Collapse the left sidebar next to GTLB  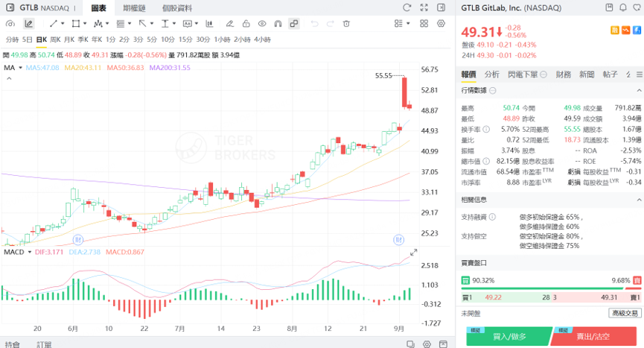(10, 7)
